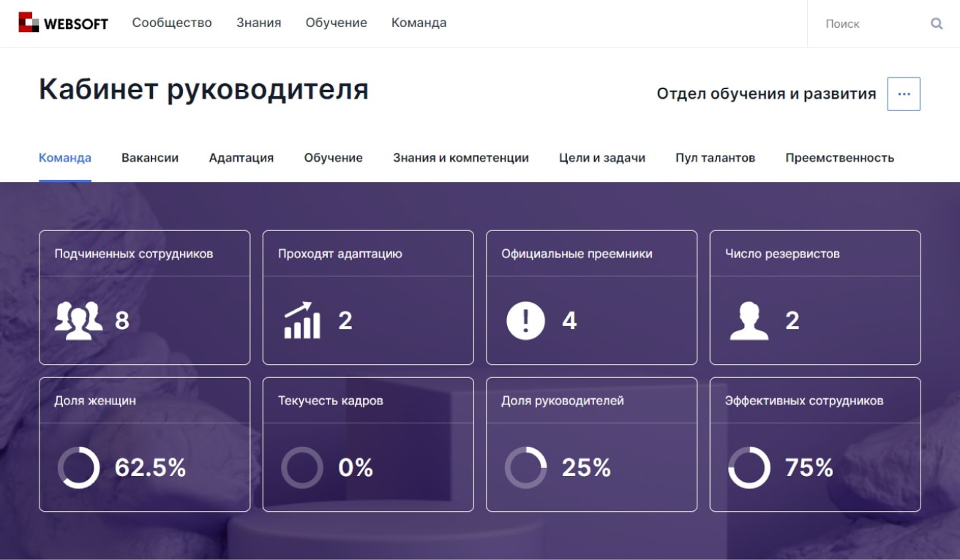Switch to the Пул талантов tab
The height and width of the screenshot is (560, 960).
[716, 157]
